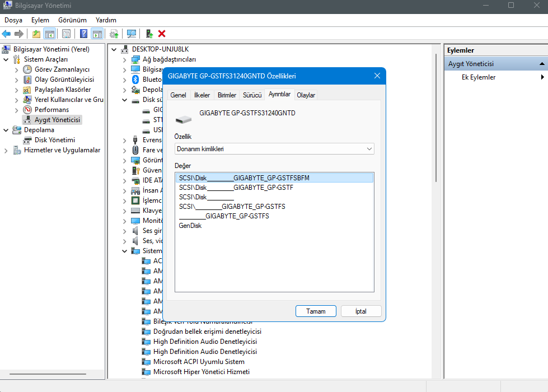Open the Eylem menu
This screenshot has width=548, height=392.
pos(40,20)
